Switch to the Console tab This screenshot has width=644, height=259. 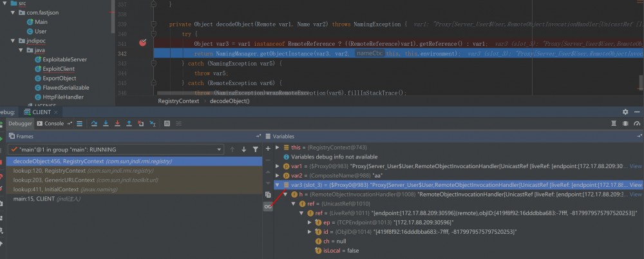coord(53,123)
